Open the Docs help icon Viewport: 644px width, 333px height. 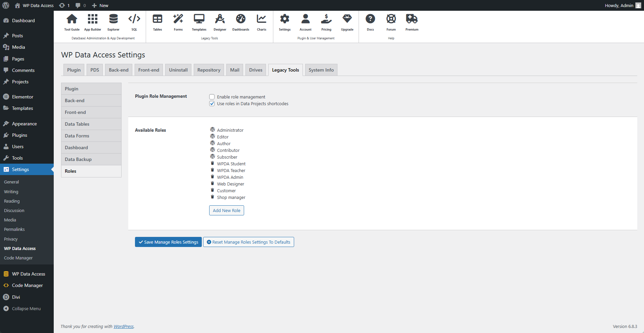[370, 22]
